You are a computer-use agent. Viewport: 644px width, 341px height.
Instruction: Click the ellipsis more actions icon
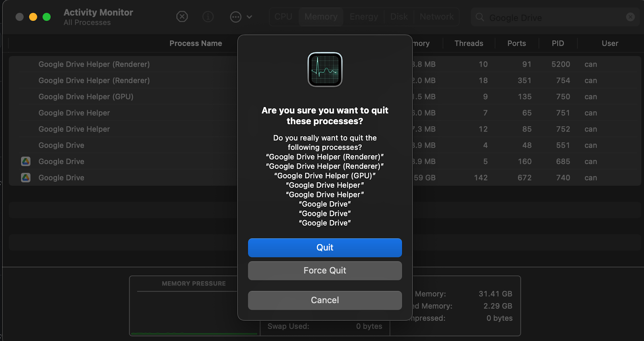235,17
